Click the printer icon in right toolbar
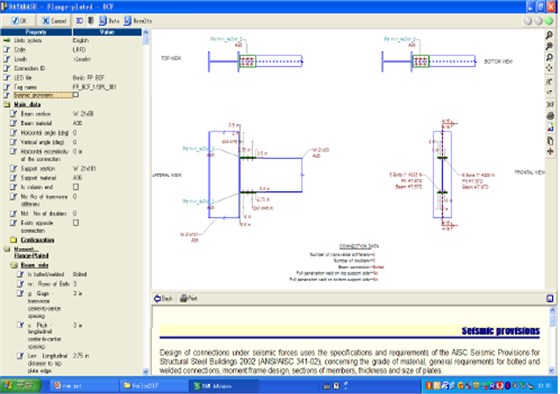Viewport: 560px width, 394px height. (x=550, y=115)
